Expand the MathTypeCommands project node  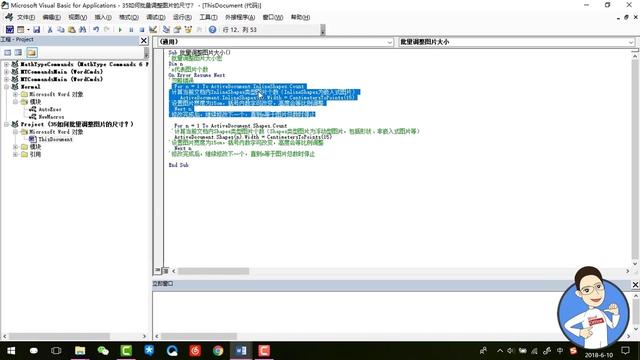coord(7,64)
